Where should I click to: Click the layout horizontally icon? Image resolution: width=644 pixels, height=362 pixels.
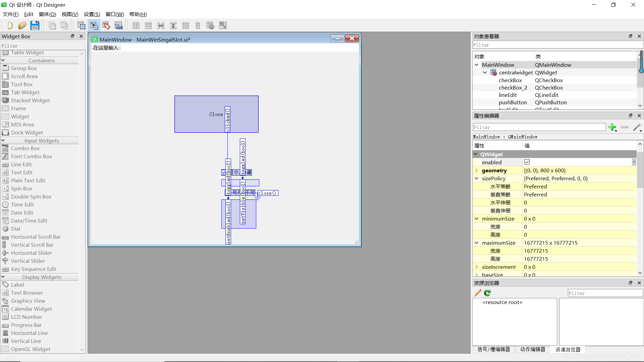click(136, 25)
